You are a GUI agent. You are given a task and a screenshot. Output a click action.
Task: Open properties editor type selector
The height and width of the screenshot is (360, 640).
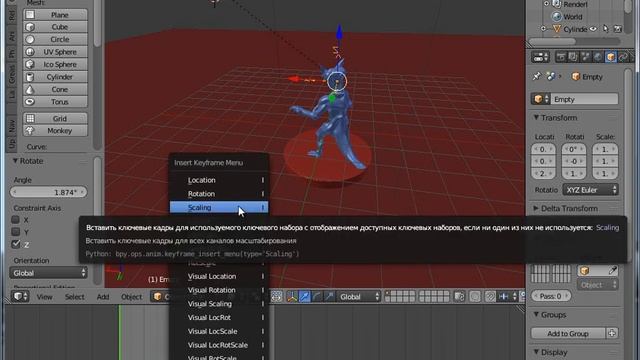[540, 57]
